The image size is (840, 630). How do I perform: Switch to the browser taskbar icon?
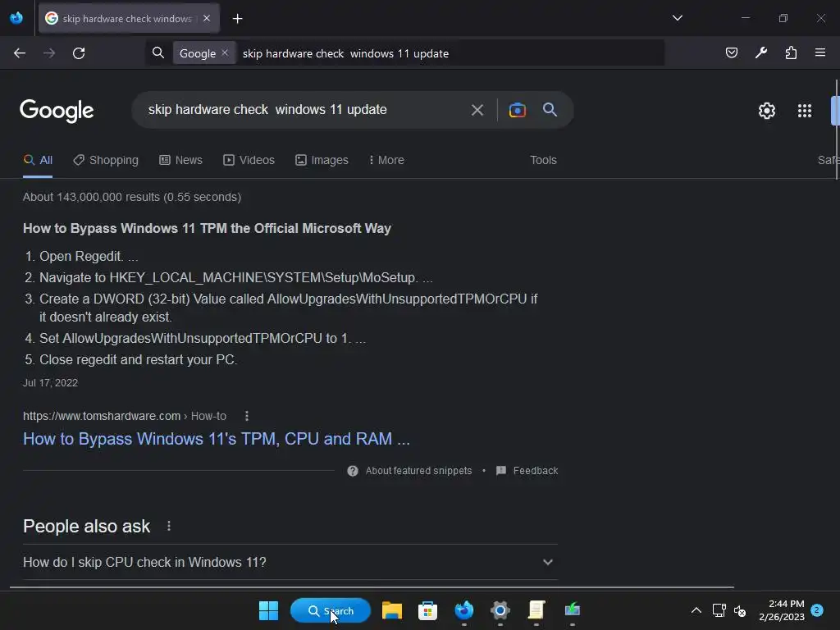click(x=464, y=610)
